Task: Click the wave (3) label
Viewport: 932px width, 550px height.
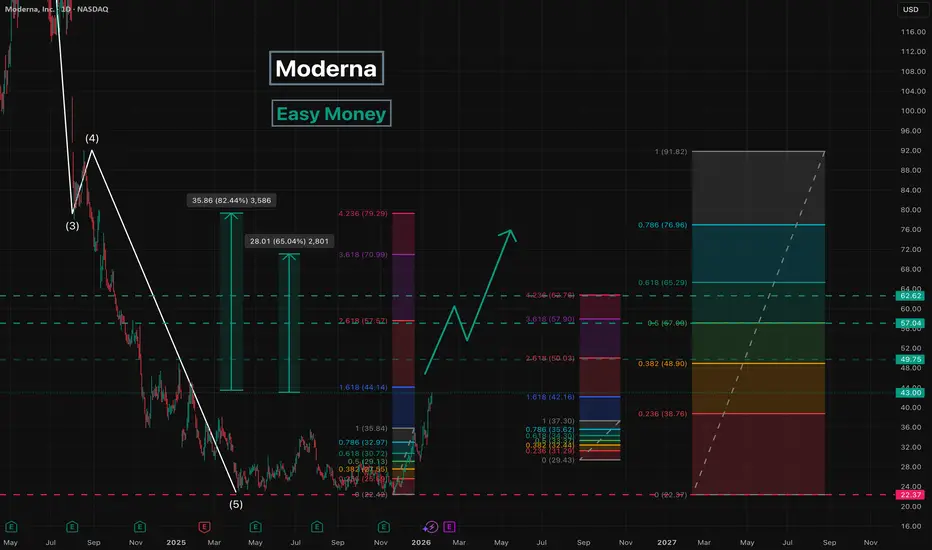Action: pos(72,226)
